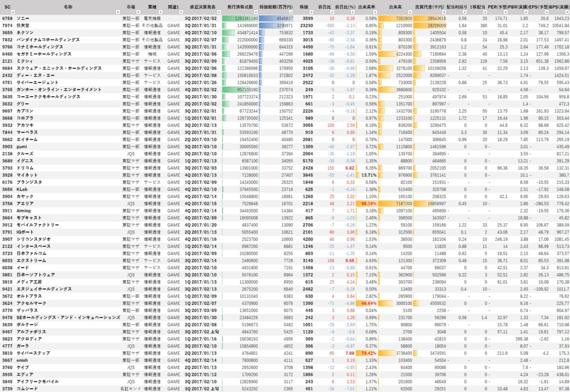570x392 pixels.
Task: Open the PBR(実績) filter dropdown
Action: coord(526,12)
